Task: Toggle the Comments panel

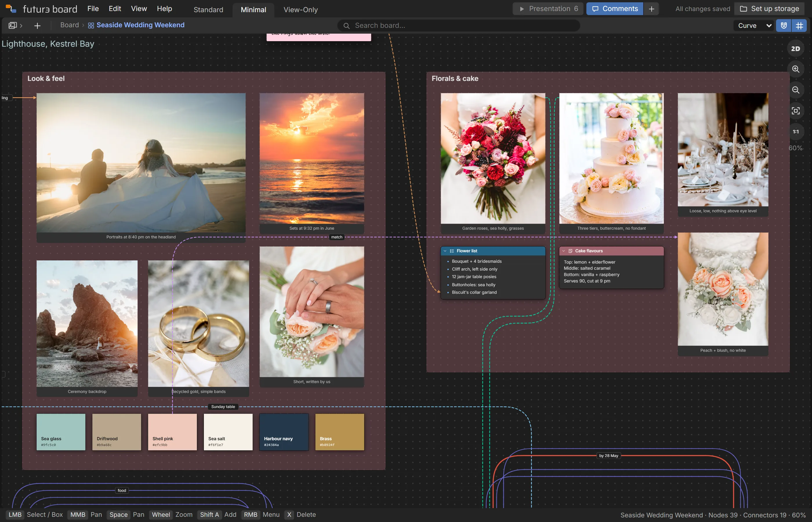Action: 615,9
